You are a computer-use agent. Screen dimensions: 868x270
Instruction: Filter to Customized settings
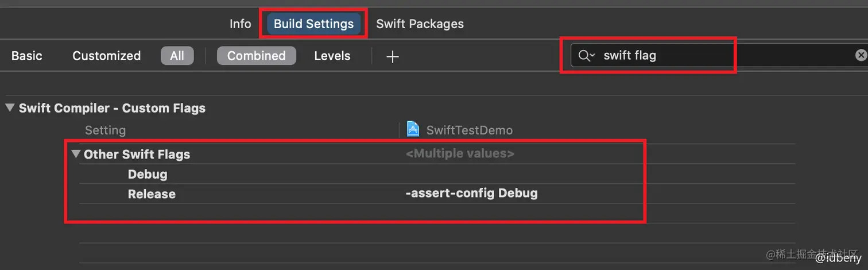(x=106, y=56)
